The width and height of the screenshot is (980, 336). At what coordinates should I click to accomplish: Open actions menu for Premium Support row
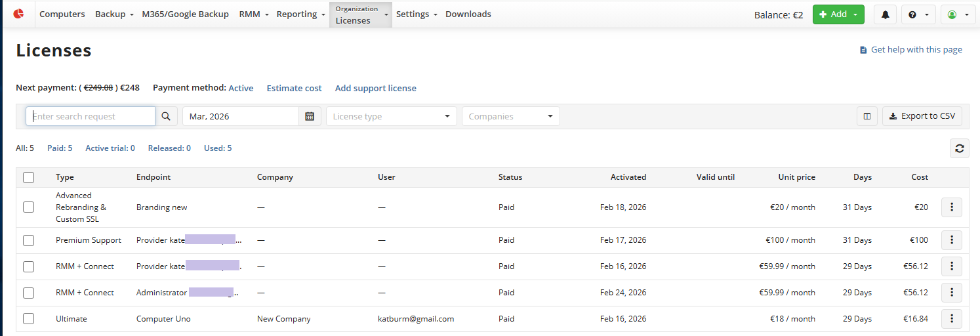click(951, 240)
